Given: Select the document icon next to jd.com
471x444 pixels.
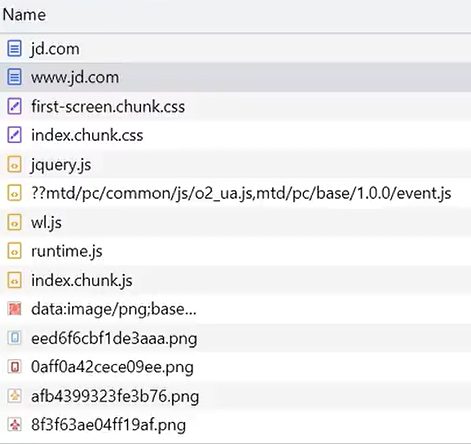Looking at the screenshot, I should 14,49.
